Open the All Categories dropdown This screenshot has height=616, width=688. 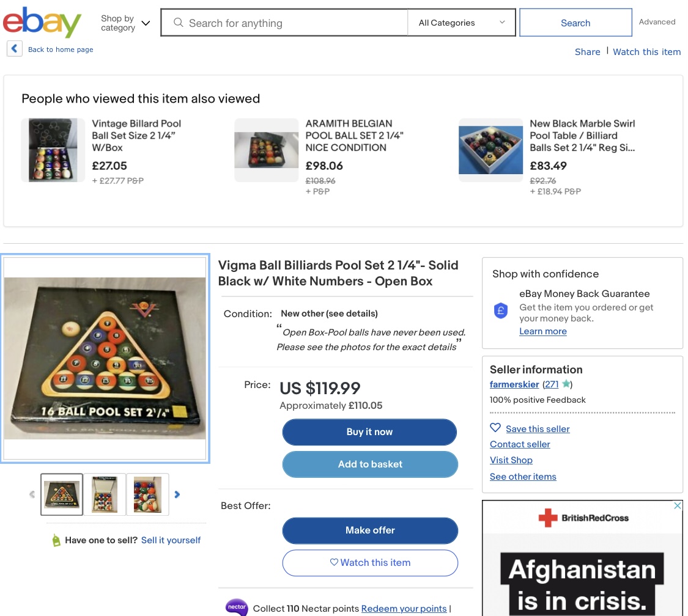(x=461, y=23)
